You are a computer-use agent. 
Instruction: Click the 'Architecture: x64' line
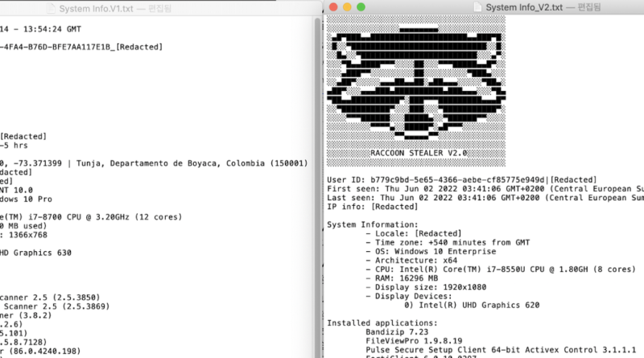(x=411, y=261)
